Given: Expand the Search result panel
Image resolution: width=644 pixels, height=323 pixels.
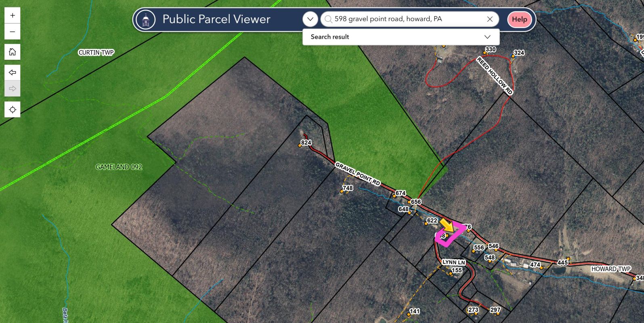Looking at the screenshot, I should 487,37.
